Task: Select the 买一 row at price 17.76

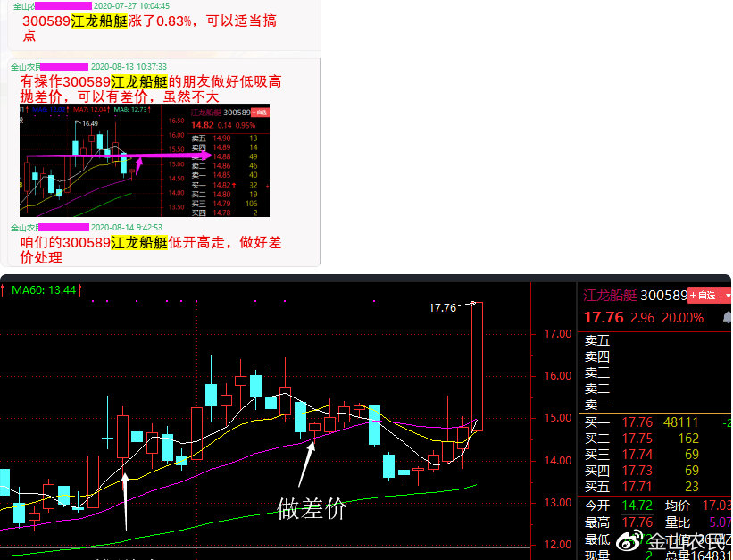Action: (x=655, y=422)
